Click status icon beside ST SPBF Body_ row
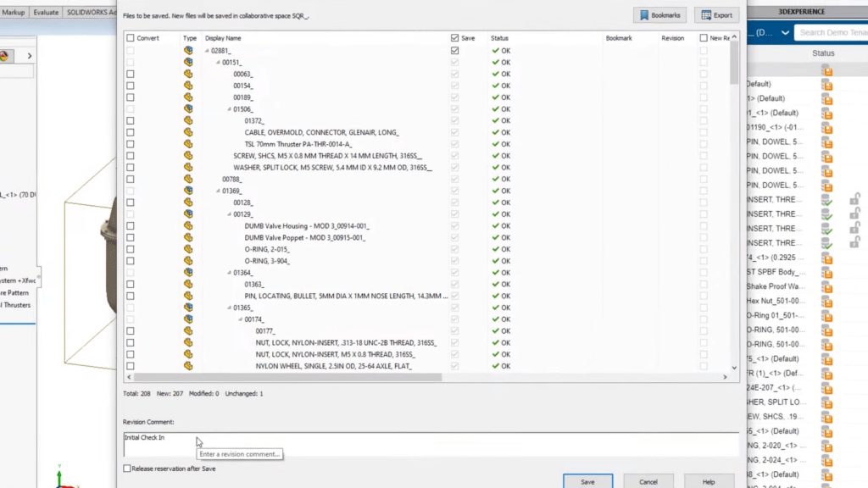 827,272
